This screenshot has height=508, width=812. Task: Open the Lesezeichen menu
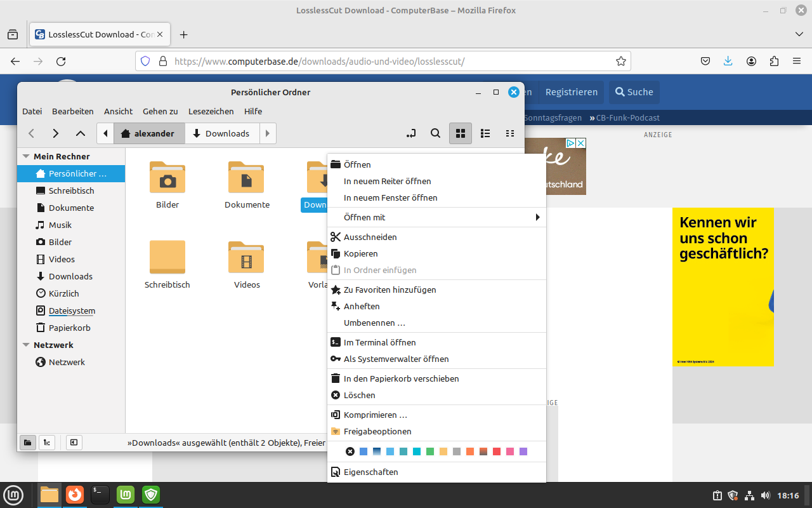pos(211,111)
